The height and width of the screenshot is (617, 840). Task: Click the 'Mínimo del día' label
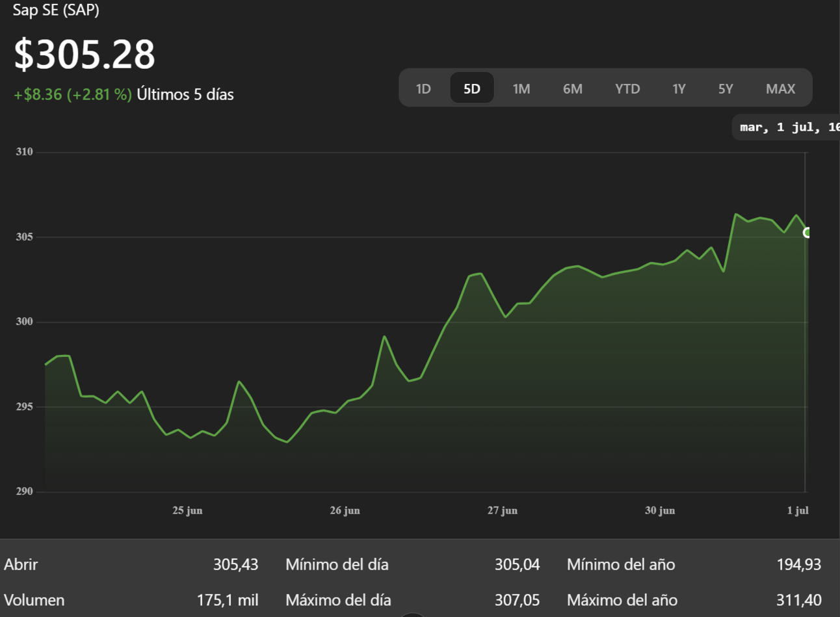(x=337, y=564)
